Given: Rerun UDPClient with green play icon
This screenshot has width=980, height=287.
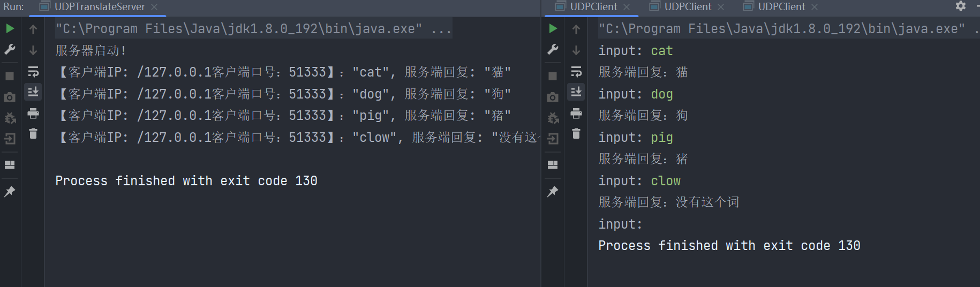Looking at the screenshot, I should [x=553, y=28].
